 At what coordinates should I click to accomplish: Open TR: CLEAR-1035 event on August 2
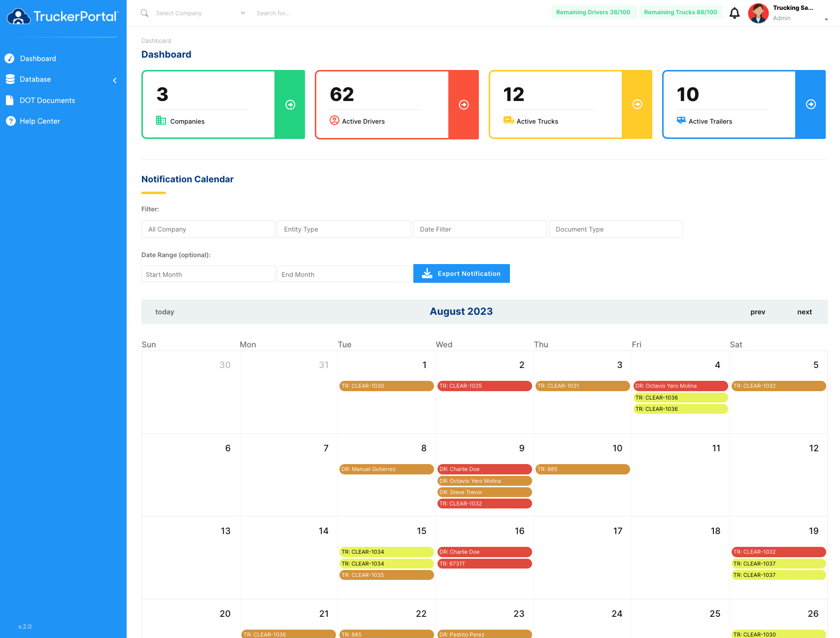(485, 386)
